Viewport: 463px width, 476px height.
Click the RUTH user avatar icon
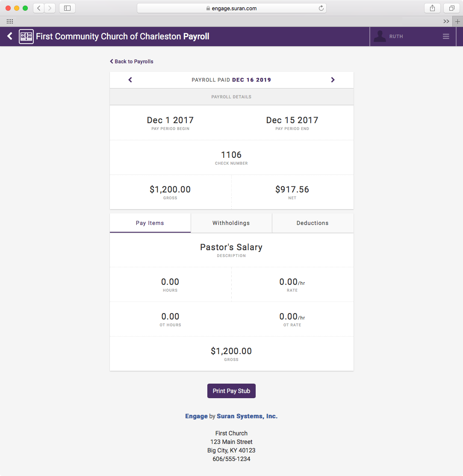coord(380,36)
